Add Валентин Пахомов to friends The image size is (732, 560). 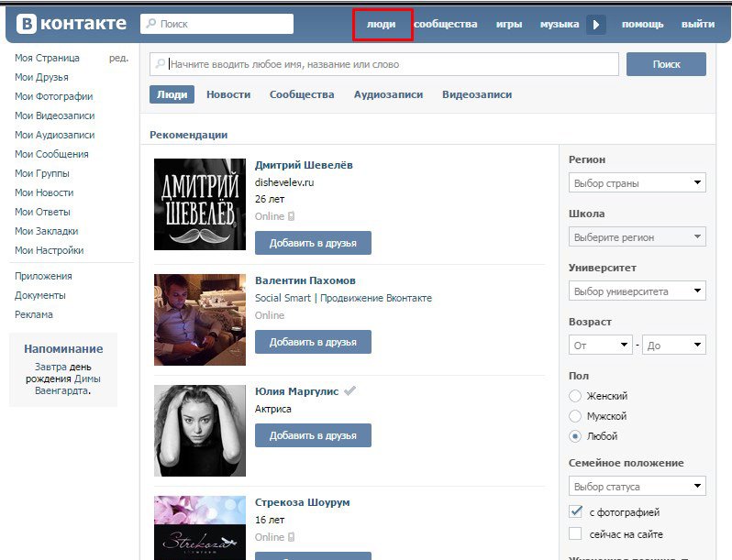coord(313,342)
